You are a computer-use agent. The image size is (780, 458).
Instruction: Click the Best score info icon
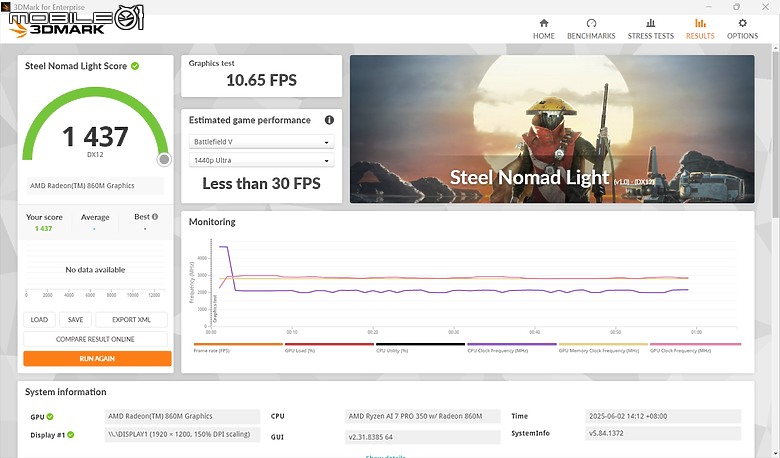[155, 217]
